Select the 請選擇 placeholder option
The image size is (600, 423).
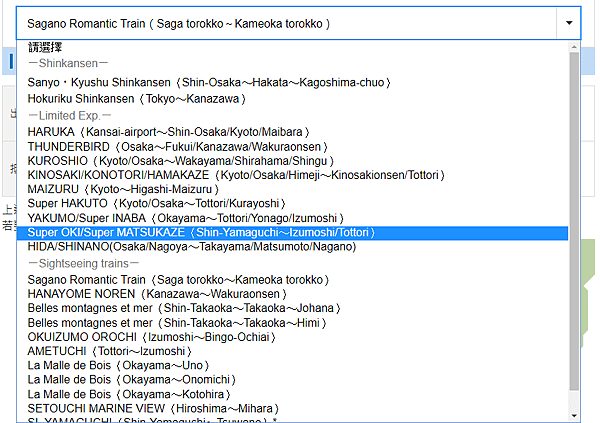click(x=293, y=47)
